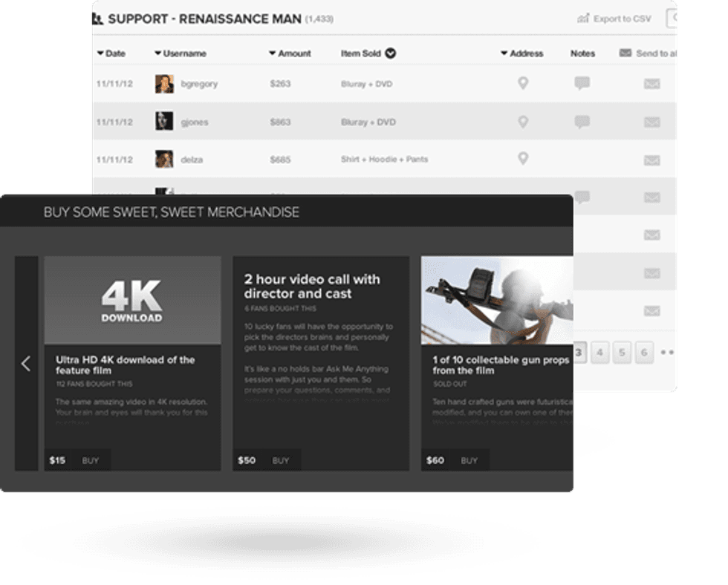The width and height of the screenshot is (728, 585).
Task: Sort table by Address column
Action: tap(521, 53)
